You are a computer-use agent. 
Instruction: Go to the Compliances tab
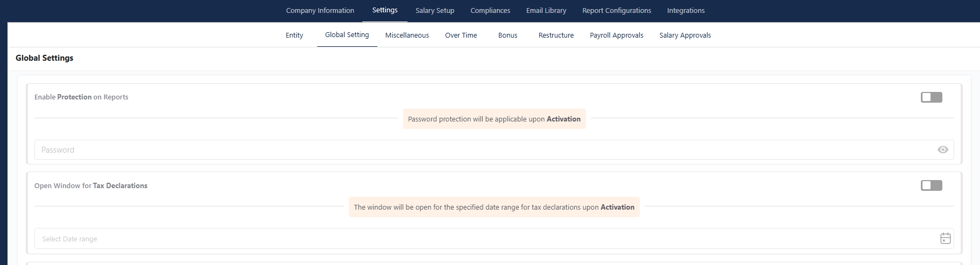pos(490,11)
